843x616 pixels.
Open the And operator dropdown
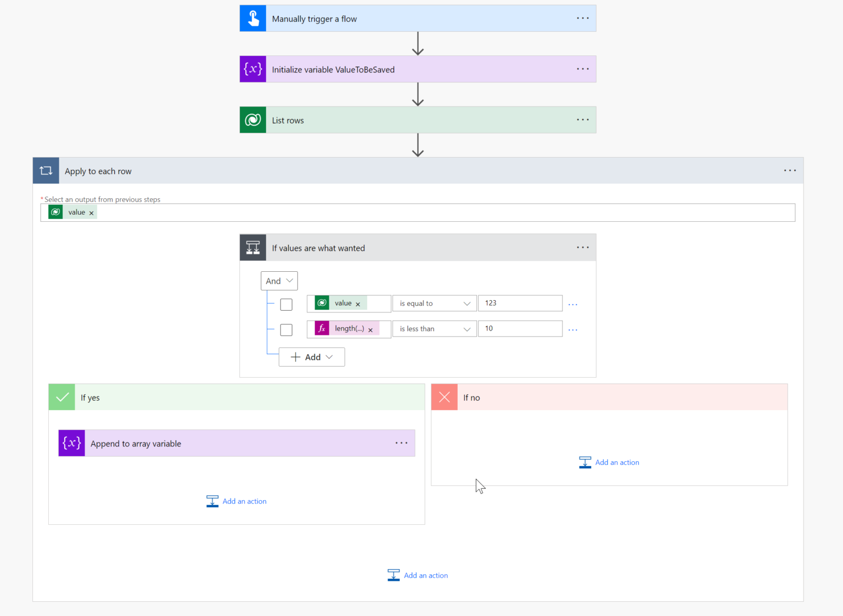(279, 281)
